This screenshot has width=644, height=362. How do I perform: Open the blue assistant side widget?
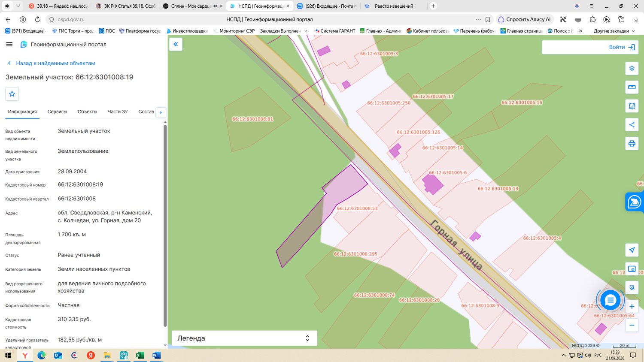pyautogui.click(x=635, y=202)
